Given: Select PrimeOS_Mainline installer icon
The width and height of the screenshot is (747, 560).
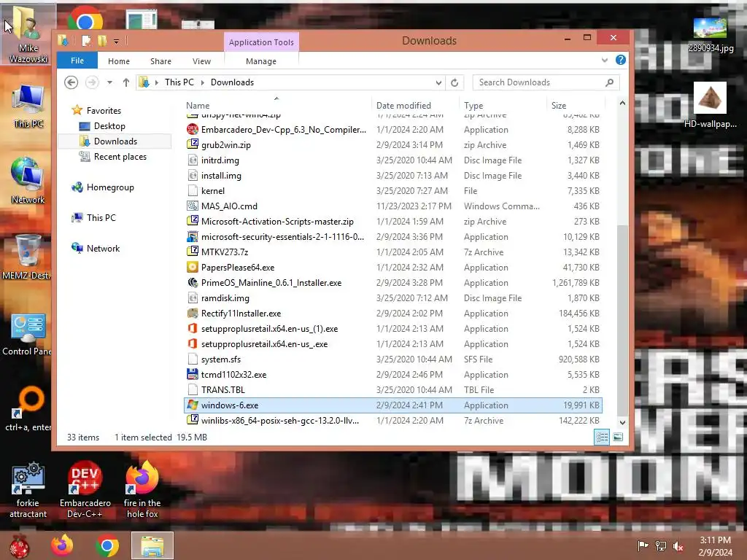Looking at the screenshot, I should [x=193, y=282].
